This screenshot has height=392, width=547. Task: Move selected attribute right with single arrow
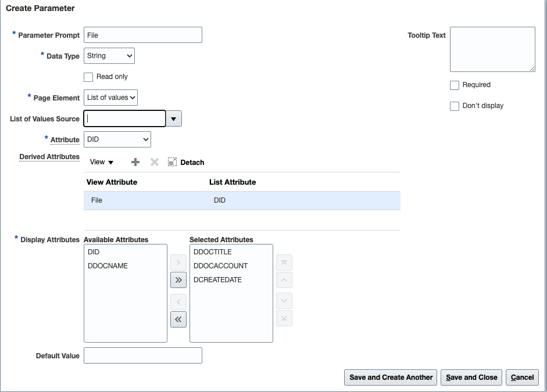[x=178, y=262]
